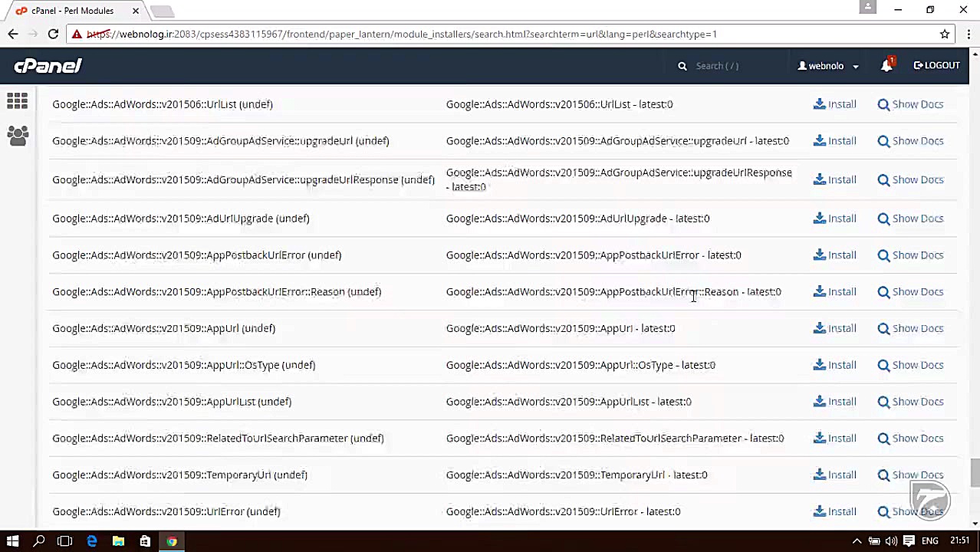Image resolution: width=980 pixels, height=552 pixels.
Task: Click the Show Docs magnifier icon for UrlError
Action: pos(883,511)
